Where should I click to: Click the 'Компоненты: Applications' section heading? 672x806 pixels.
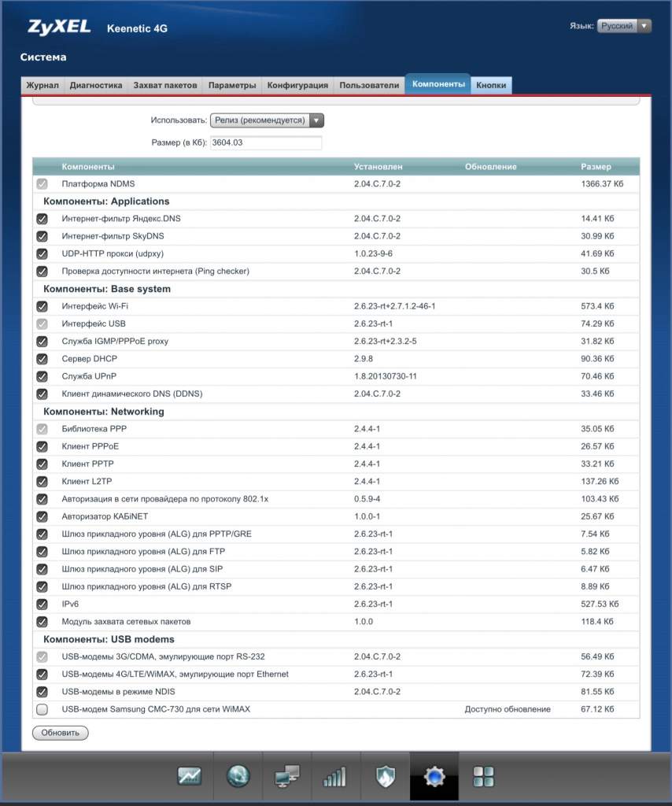pos(106,201)
